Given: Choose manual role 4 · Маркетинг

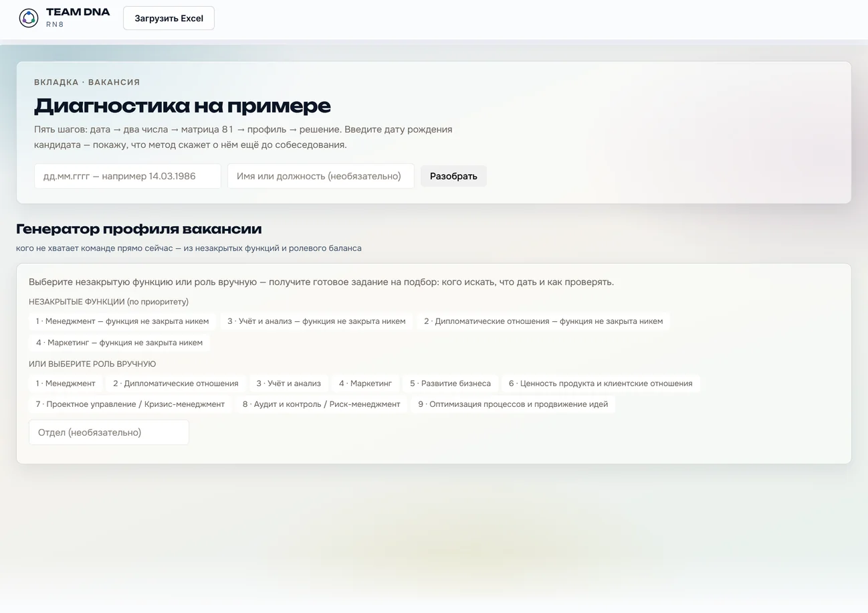Looking at the screenshot, I should (365, 383).
